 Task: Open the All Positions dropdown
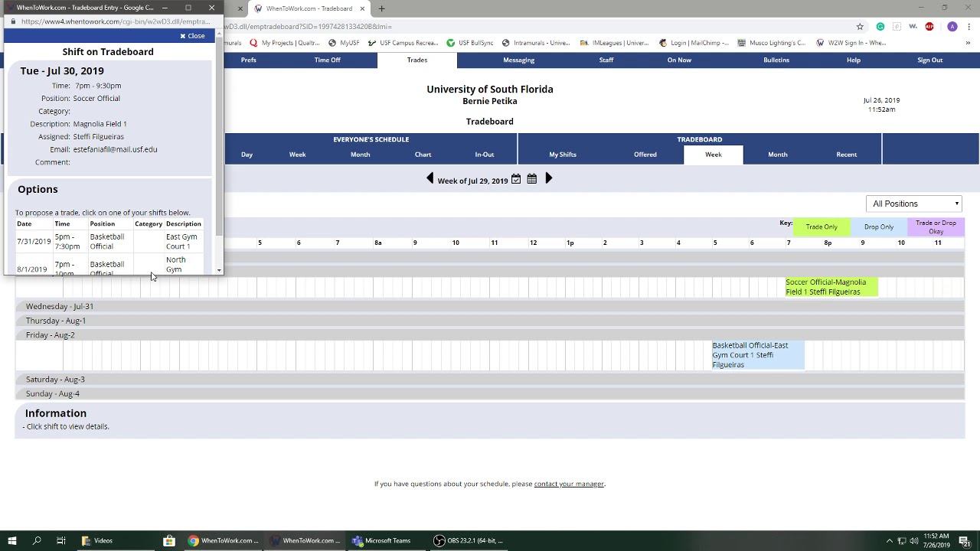[x=915, y=204]
